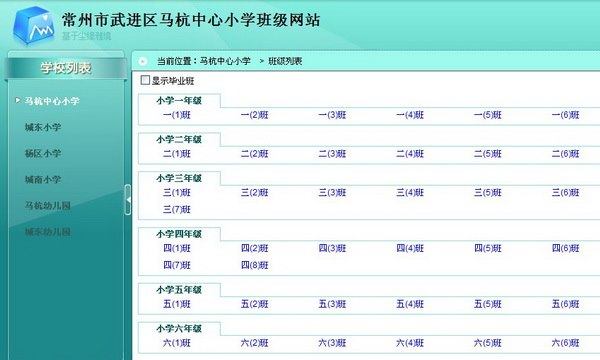Collapse the sidebar using the splitter handle
The height and width of the screenshot is (360, 600).
[128, 199]
